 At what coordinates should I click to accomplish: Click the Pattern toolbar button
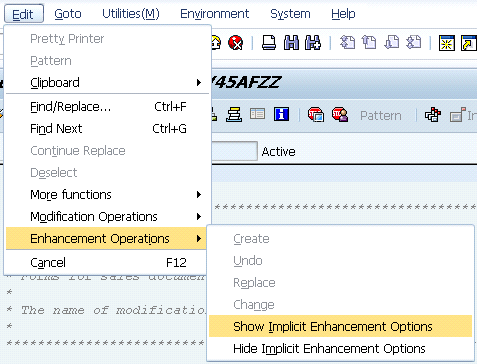381,116
